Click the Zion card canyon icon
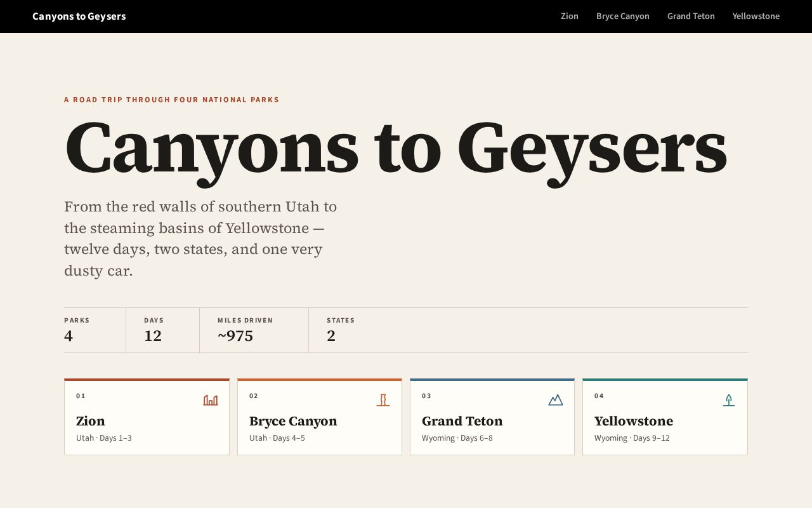 click(211, 400)
